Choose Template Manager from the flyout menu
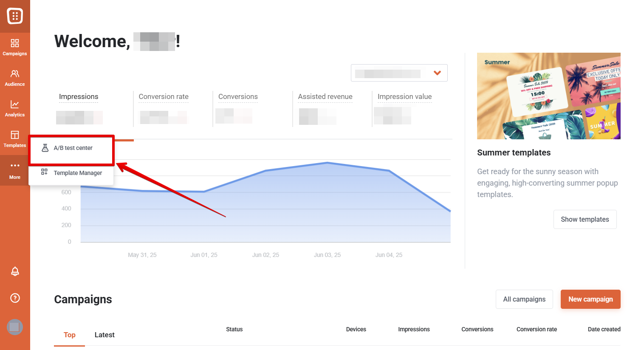 (77, 173)
